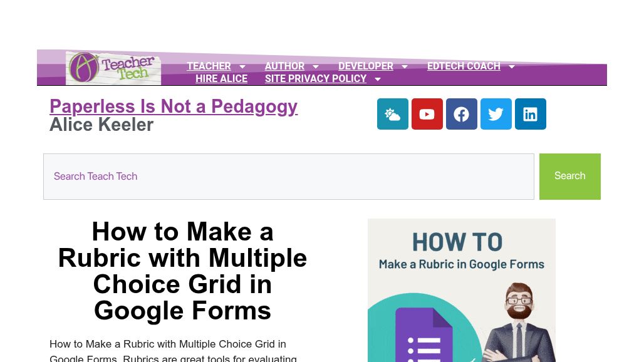This screenshot has width=644, height=362.
Task: Expand the TEACHER dropdown arrow
Action: 242,66
